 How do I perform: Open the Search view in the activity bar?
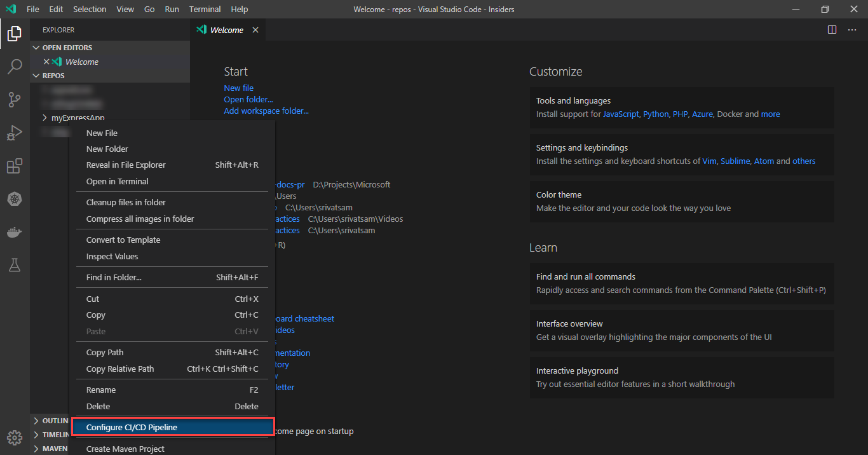14,67
